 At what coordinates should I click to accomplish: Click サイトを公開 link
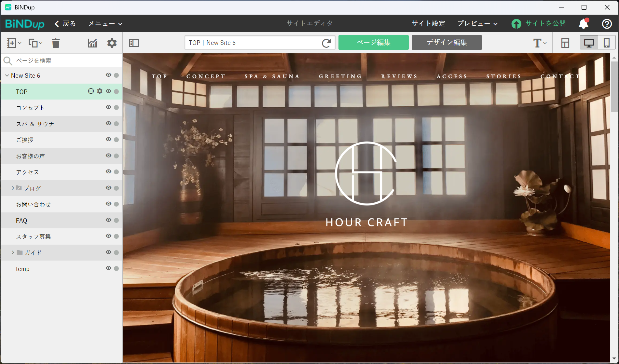click(545, 23)
